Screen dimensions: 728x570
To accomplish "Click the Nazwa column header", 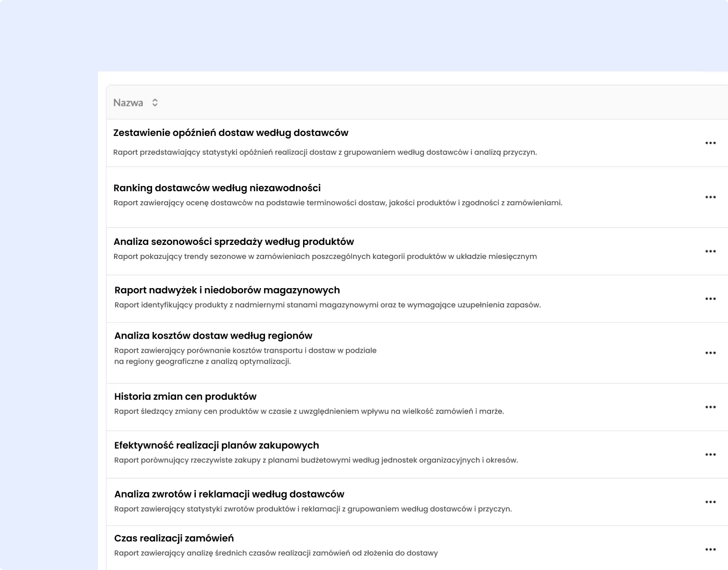I will pos(128,103).
